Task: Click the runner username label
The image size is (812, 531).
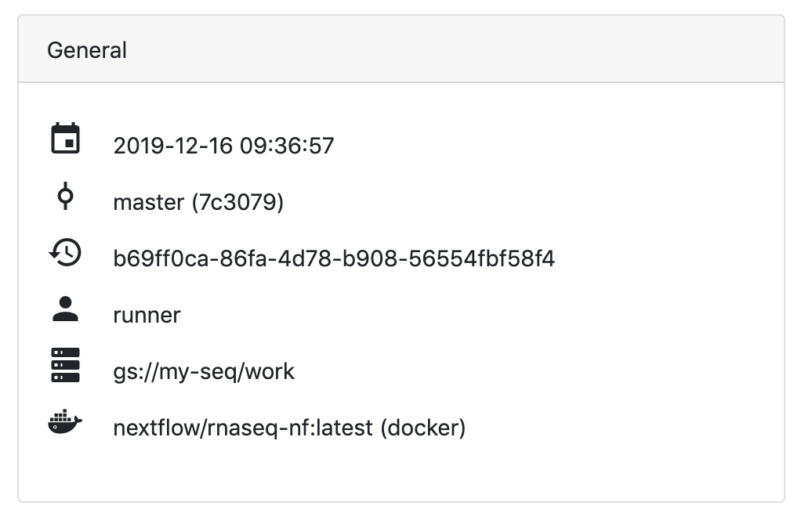Action: [x=147, y=315]
